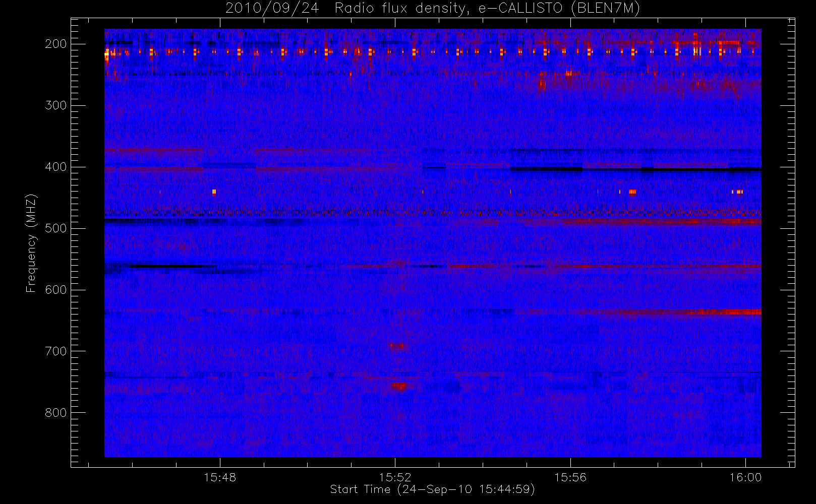Click the 15:48 time tick label
Screen dimensions: 816x504
[220, 477]
